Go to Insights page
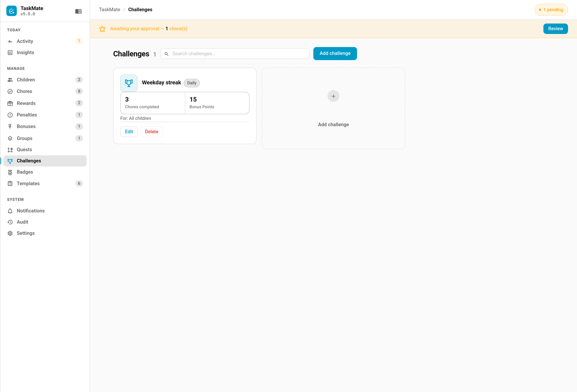Viewport: 577px width, 392px height. tap(45, 53)
